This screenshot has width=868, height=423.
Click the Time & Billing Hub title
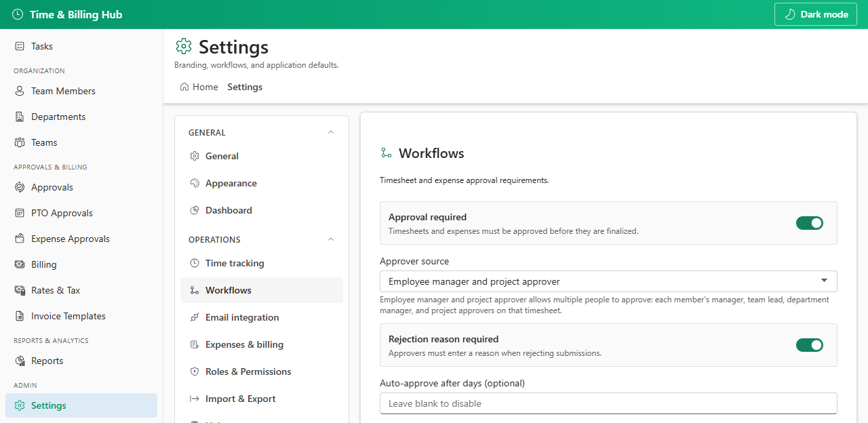(76, 14)
